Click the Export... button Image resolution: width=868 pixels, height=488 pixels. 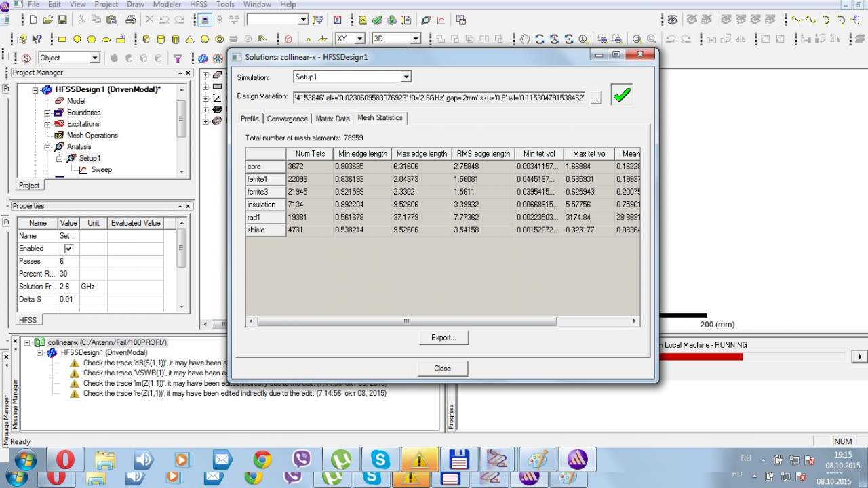(443, 338)
